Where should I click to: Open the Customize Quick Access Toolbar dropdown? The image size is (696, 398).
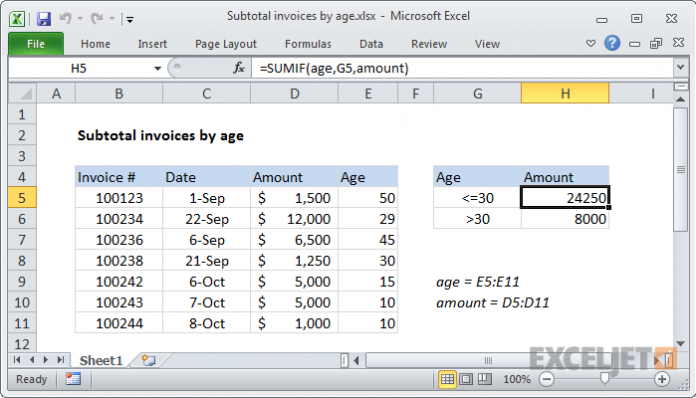tap(130, 19)
